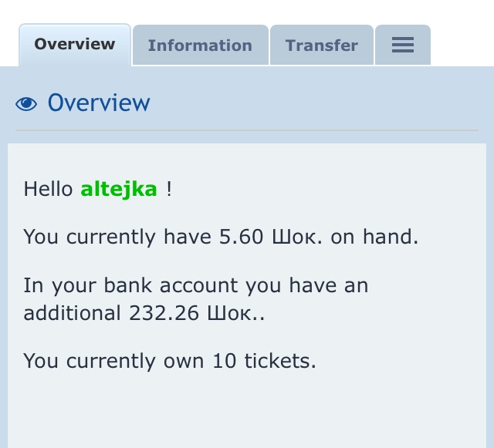Open the hamburger menu tab
The width and height of the screenshot is (494, 448).
coord(402,45)
